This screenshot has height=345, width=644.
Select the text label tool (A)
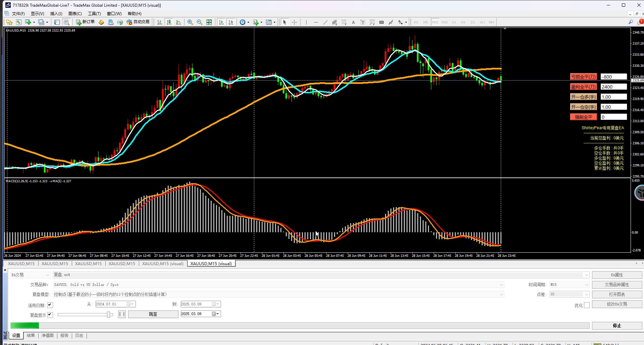click(x=353, y=22)
